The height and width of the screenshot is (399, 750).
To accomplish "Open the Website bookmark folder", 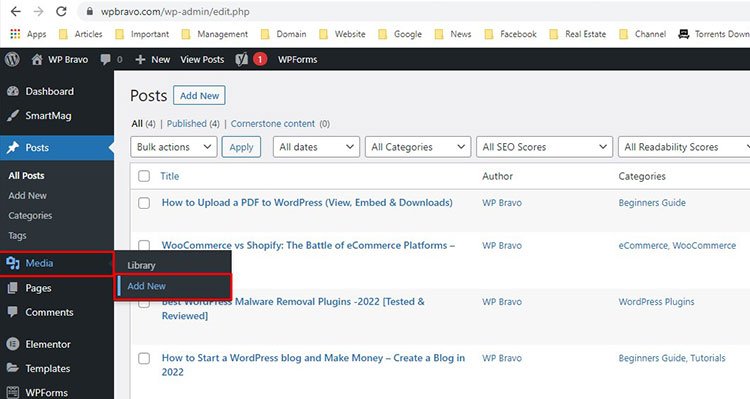I will pos(342,34).
